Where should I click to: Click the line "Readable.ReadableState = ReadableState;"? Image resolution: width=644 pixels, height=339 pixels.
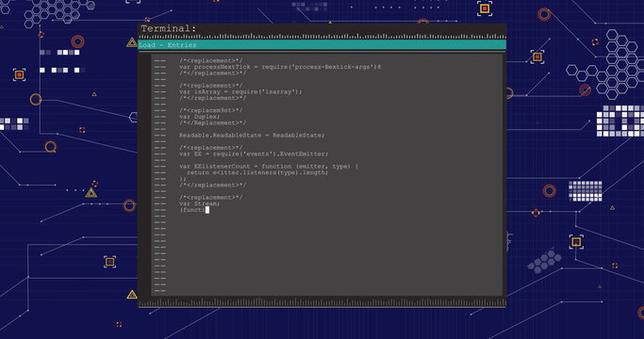click(252, 135)
